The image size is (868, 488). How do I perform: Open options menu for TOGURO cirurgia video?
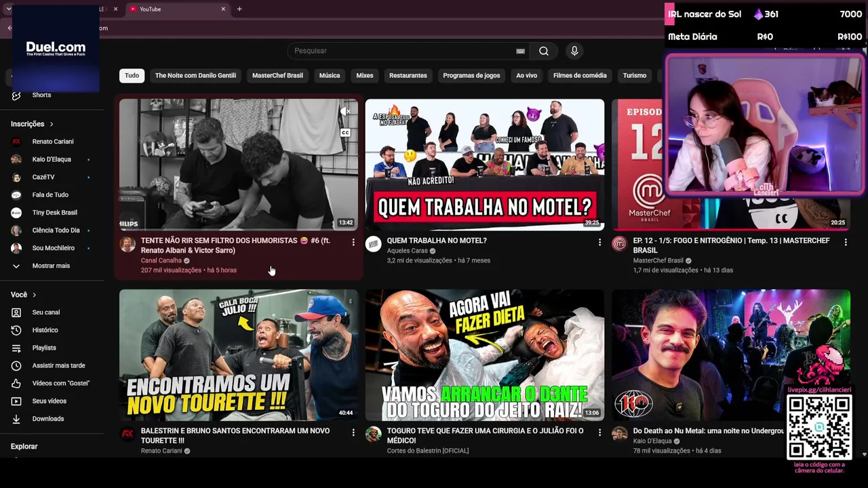click(x=599, y=432)
